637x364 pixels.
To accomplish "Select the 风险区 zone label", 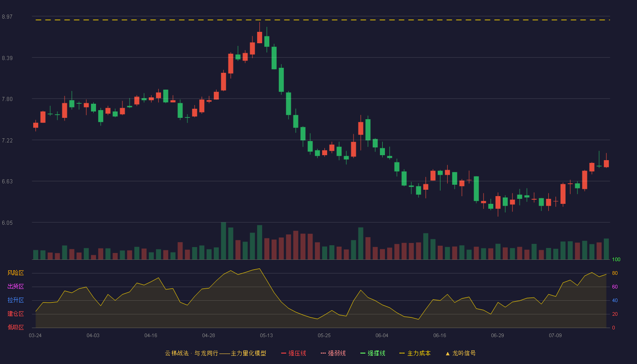I will click(x=16, y=273).
